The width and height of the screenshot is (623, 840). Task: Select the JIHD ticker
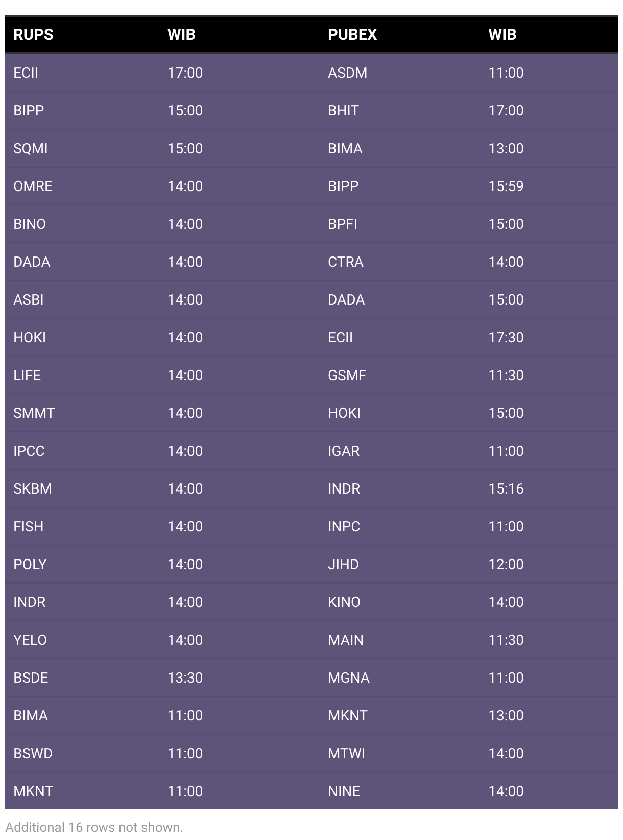click(x=343, y=564)
